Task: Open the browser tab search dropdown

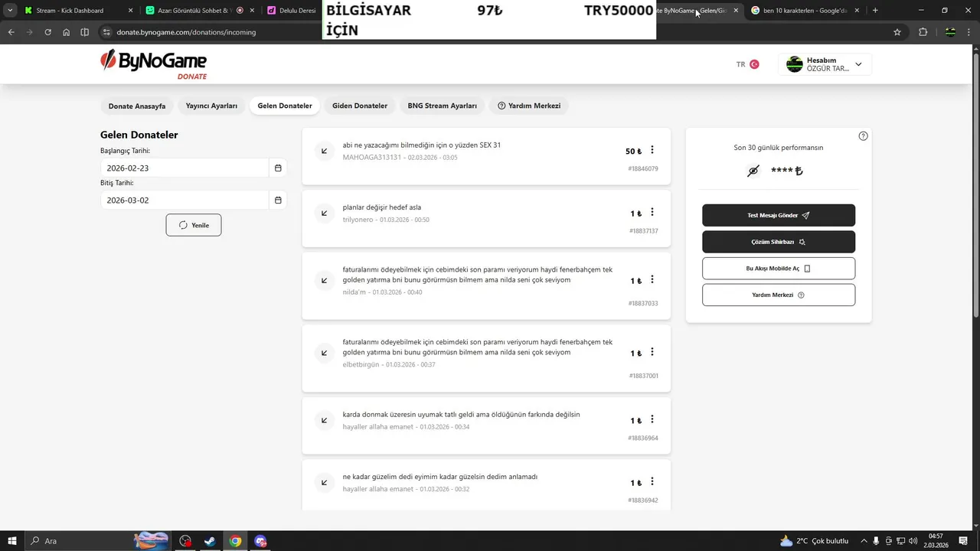Action: click(10, 11)
